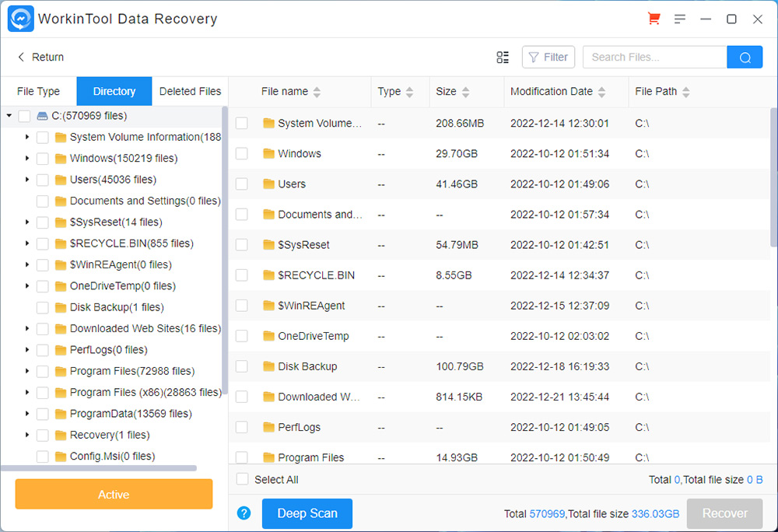Click the WorkinTool app logo icon
This screenshot has width=778, height=532.
tap(21, 19)
